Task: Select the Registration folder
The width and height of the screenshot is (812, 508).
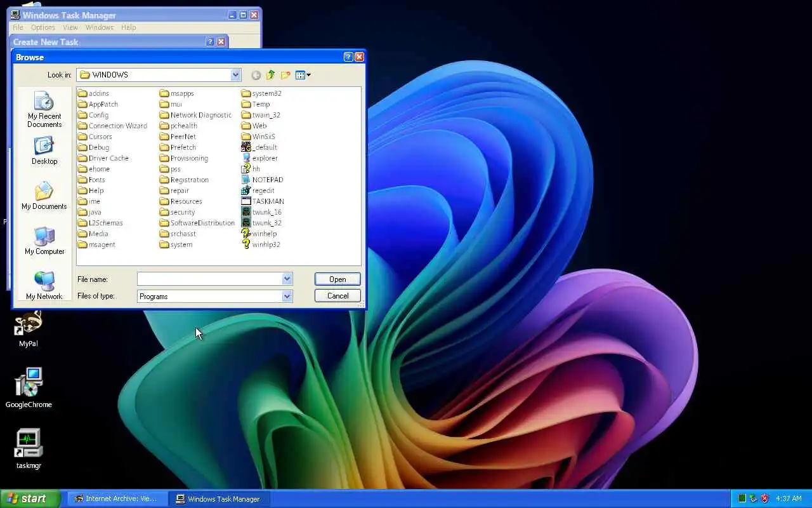Action: click(184, 180)
